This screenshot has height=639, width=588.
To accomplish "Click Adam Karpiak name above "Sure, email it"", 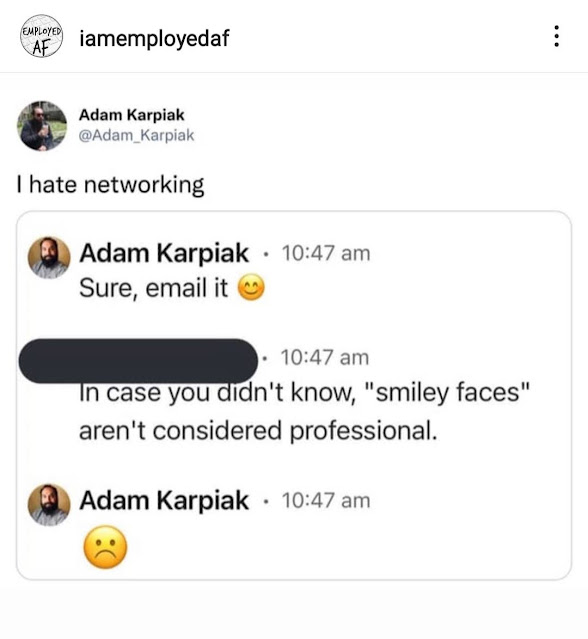I will click(x=164, y=253).
